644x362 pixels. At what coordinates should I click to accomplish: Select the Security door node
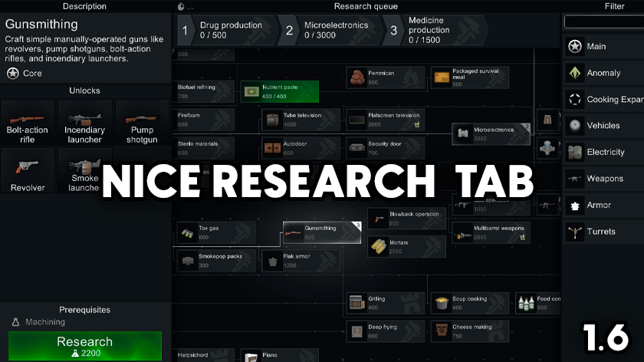coord(385,148)
